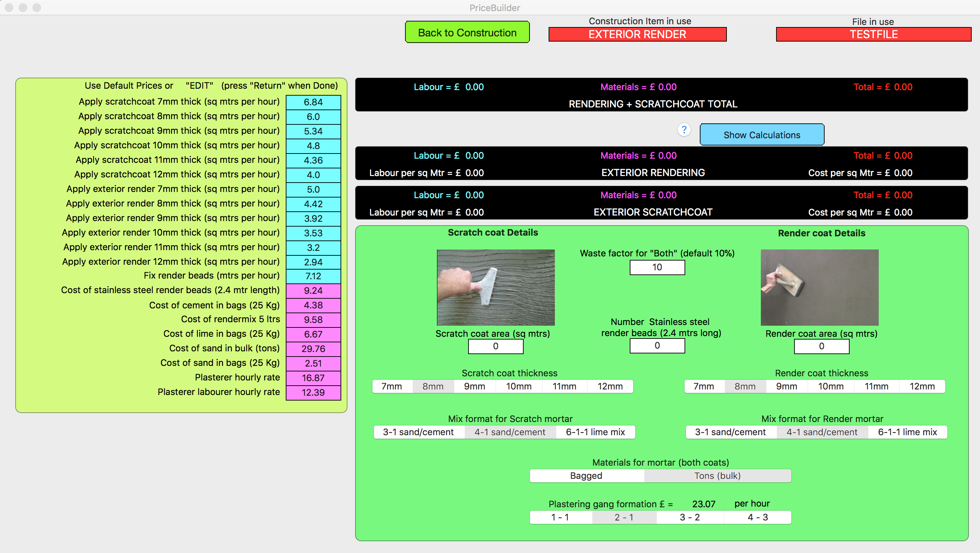Edit cement bag cost 4.38
Screen dimensions: 980x553
tap(313, 305)
